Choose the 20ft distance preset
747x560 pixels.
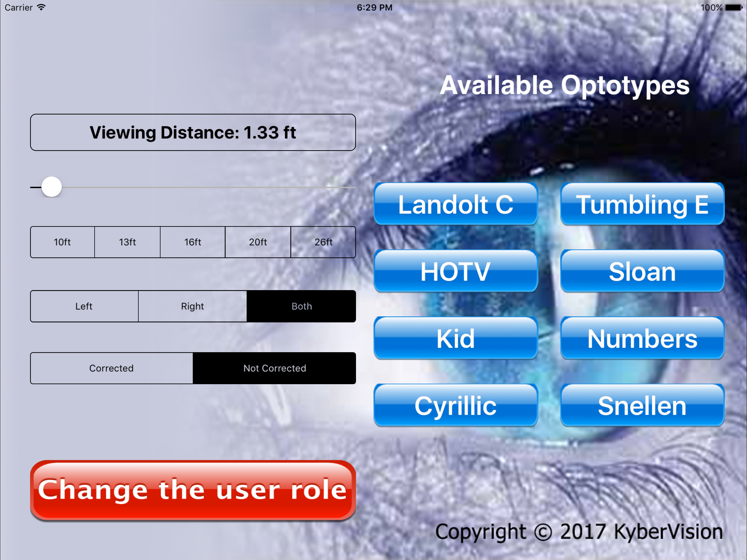point(258,242)
